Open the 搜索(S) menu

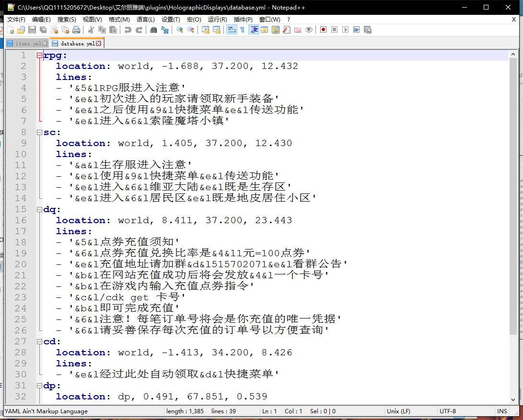[67, 20]
